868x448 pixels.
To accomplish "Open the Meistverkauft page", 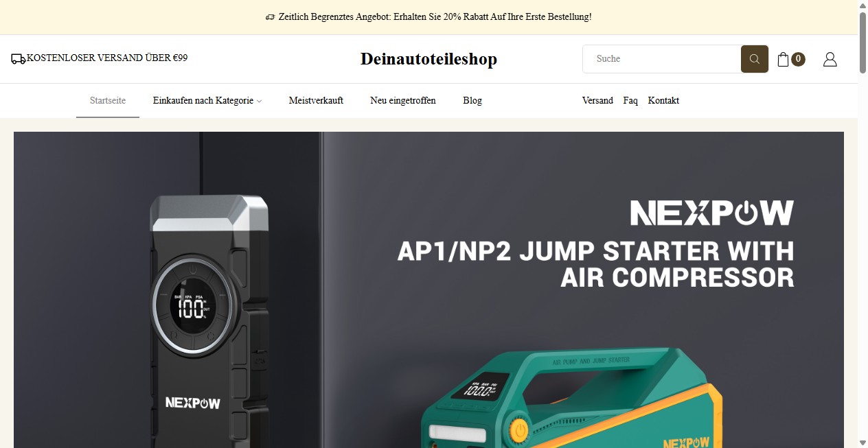I will (x=316, y=100).
